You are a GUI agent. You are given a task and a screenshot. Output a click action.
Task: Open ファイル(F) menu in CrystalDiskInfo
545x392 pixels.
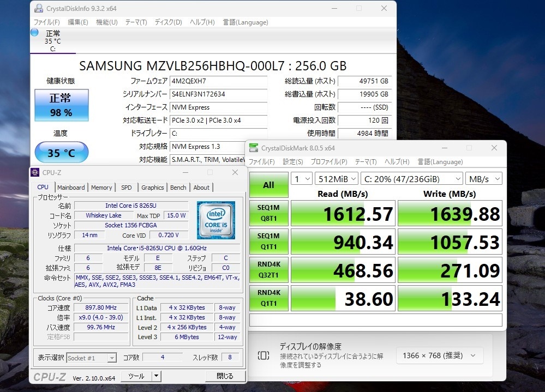[46, 22]
